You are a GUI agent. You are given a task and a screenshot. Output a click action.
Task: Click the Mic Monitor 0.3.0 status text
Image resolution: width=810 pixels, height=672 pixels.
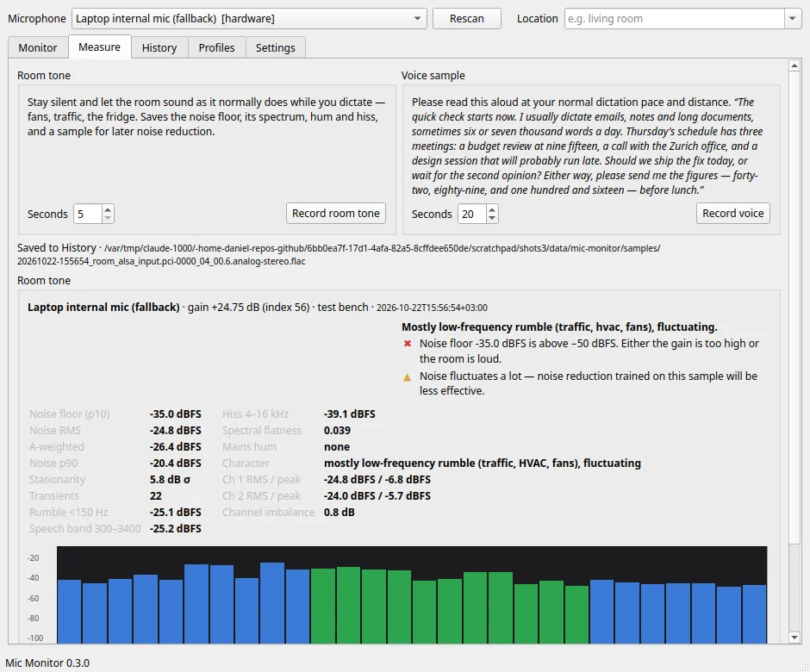[x=47, y=663]
